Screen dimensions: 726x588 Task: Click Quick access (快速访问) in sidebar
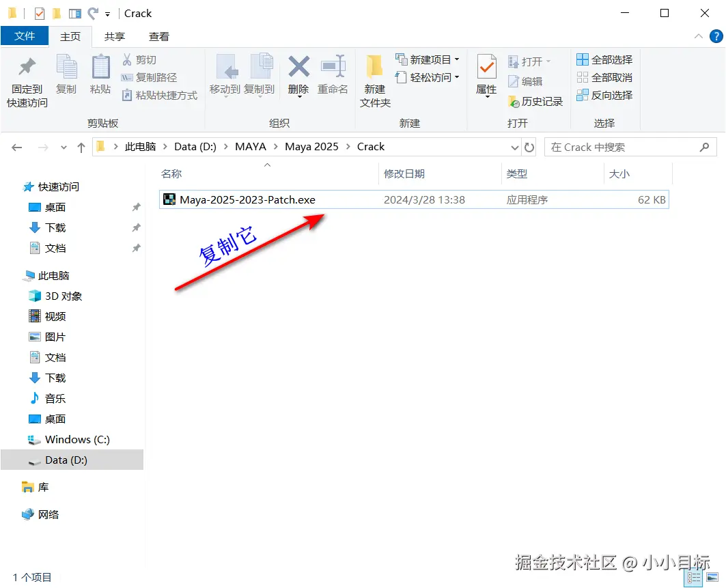click(58, 186)
